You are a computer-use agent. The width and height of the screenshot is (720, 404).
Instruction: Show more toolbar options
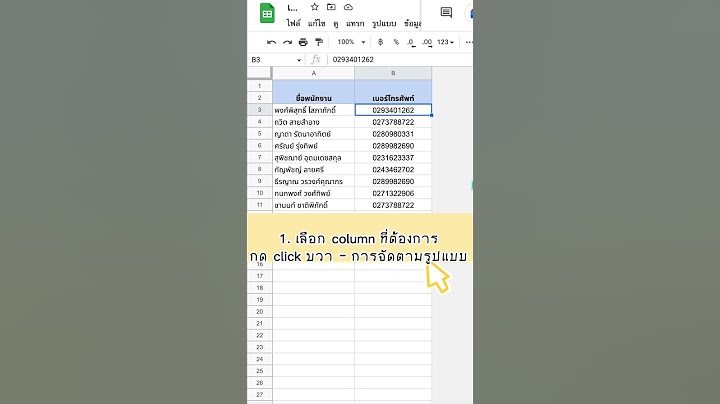point(468,42)
